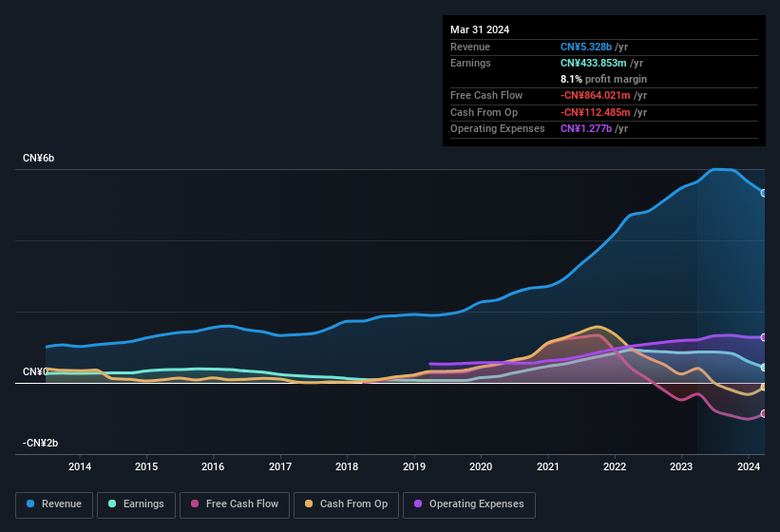
Task: Click the 2024 year label on the timeline
Action: pyautogui.click(x=749, y=466)
